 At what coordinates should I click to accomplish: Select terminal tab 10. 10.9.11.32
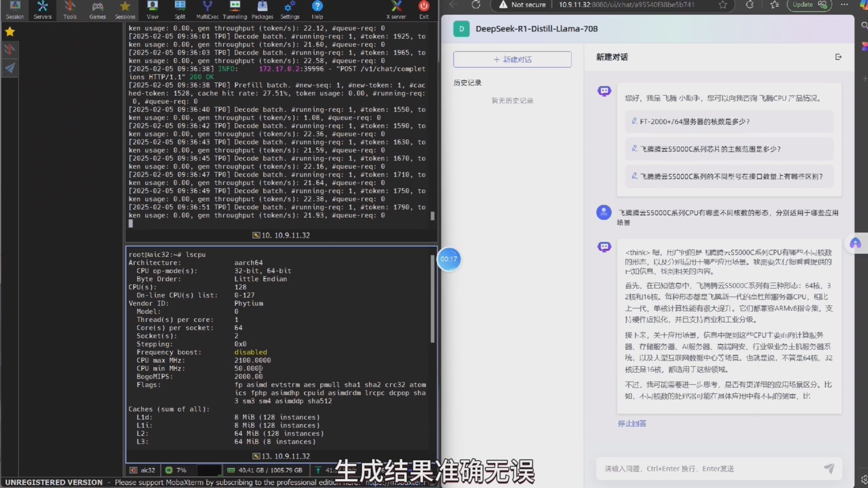coord(281,235)
